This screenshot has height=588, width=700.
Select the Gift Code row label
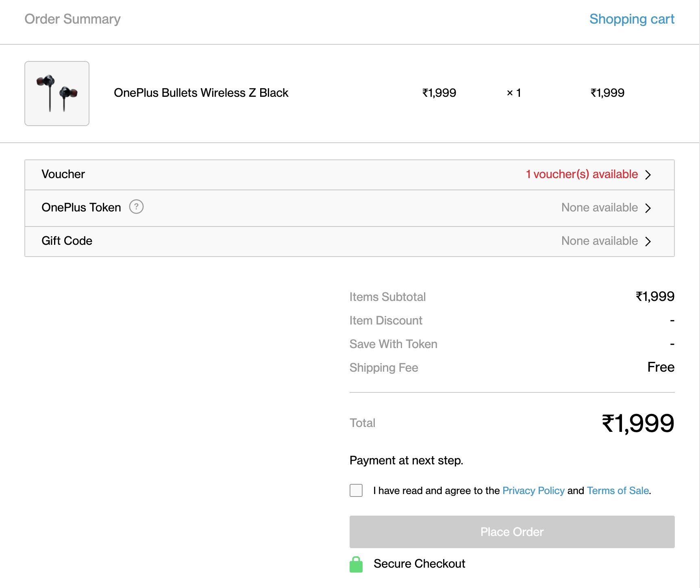(67, 241)
